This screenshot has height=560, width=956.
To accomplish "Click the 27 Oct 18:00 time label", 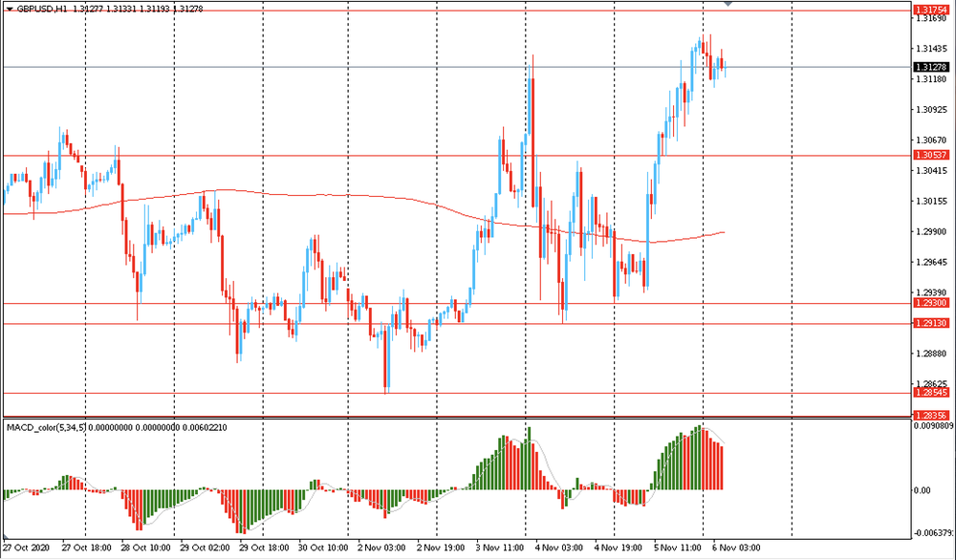I will point(86,548).
